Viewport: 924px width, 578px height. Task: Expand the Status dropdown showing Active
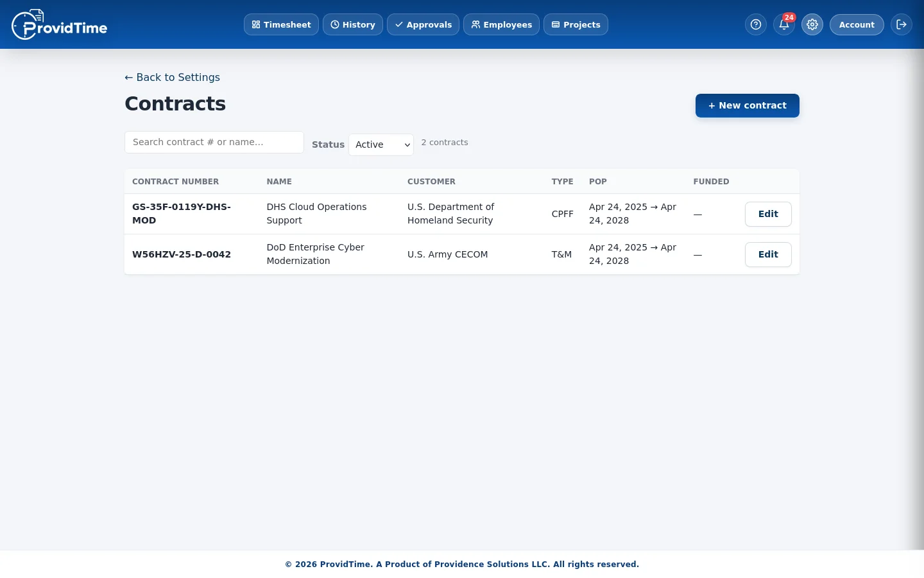coord(381,144)
